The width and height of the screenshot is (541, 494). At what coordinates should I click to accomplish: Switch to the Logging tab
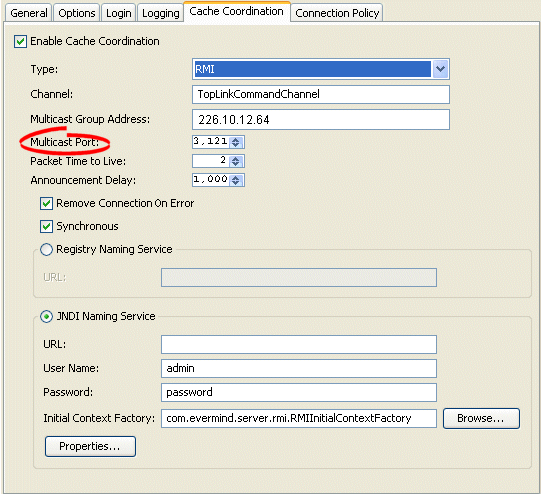[160, 13]
